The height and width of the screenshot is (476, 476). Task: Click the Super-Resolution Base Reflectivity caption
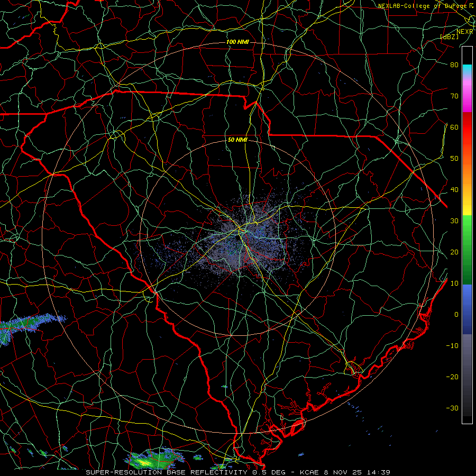(x=238, y=472)
